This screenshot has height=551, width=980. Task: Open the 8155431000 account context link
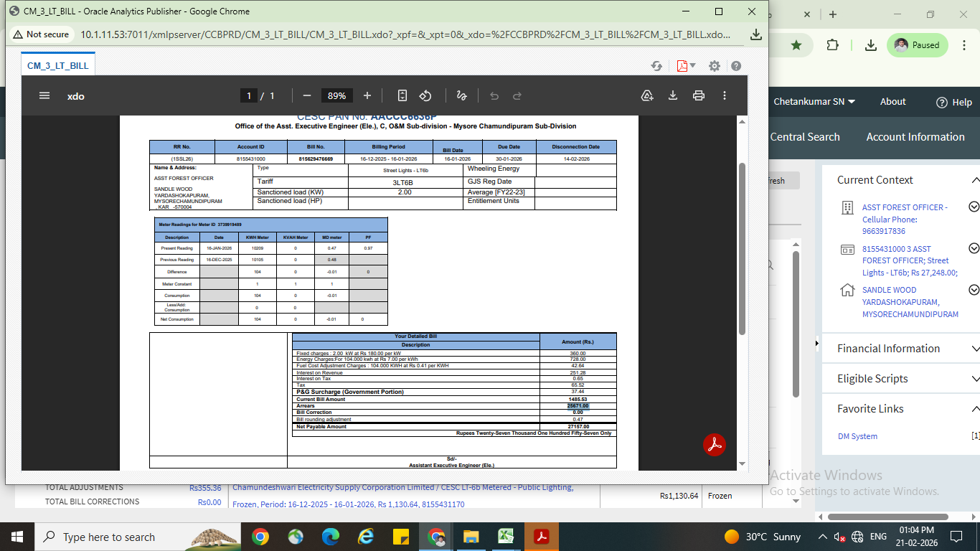910,260
